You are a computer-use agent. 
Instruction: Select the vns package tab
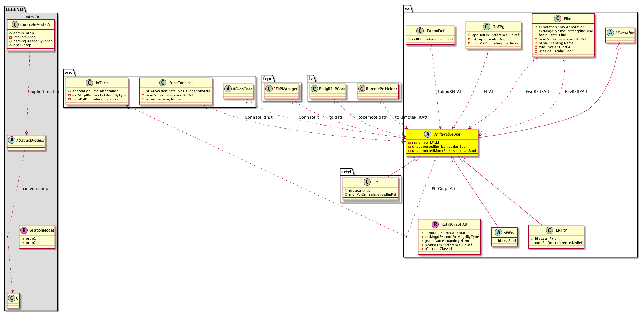tap(68, 73)
